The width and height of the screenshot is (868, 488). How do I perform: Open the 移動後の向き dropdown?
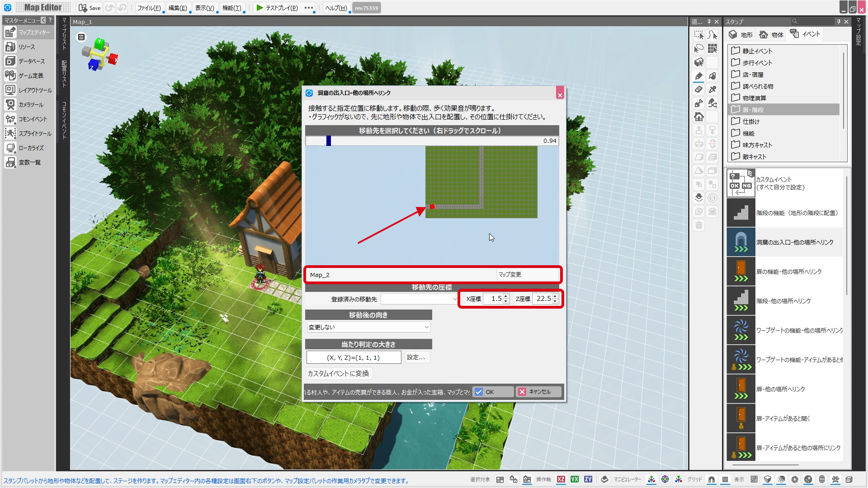pyautogui.click(x=368, y=327)
